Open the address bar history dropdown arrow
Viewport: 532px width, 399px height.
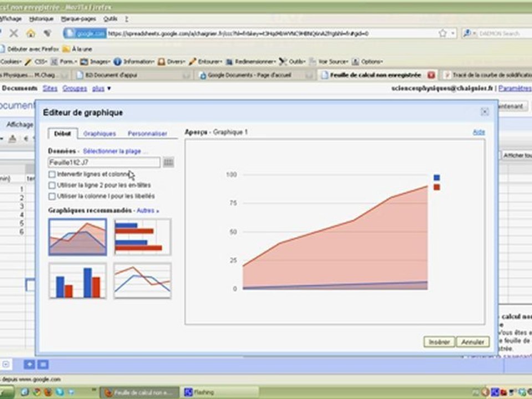(x=453, y=33)
